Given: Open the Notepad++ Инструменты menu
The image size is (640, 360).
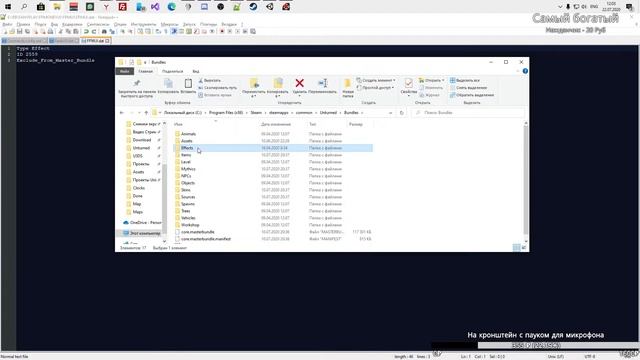Looking at the screenshot, I should 143,24.
